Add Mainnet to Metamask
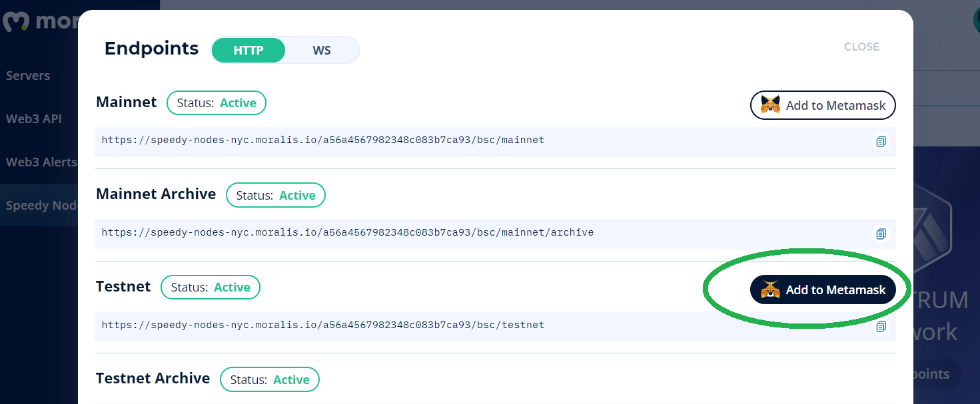Screen dimensions: 980x404 [823, 105]
